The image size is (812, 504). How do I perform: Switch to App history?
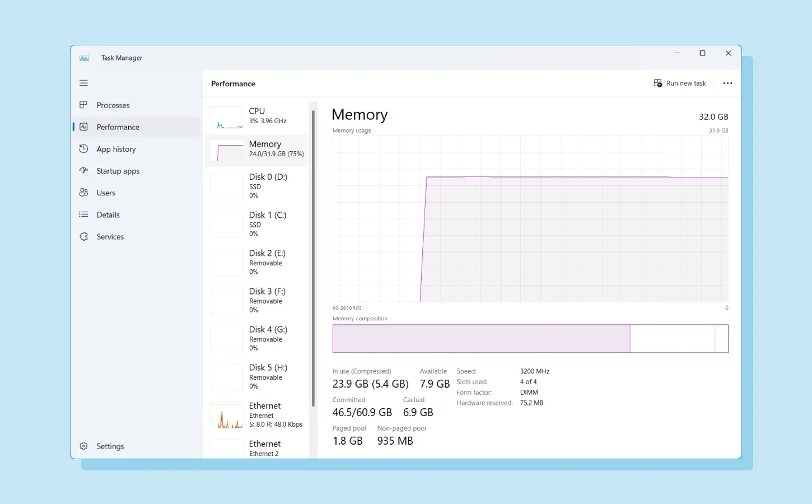click(116, 149)
